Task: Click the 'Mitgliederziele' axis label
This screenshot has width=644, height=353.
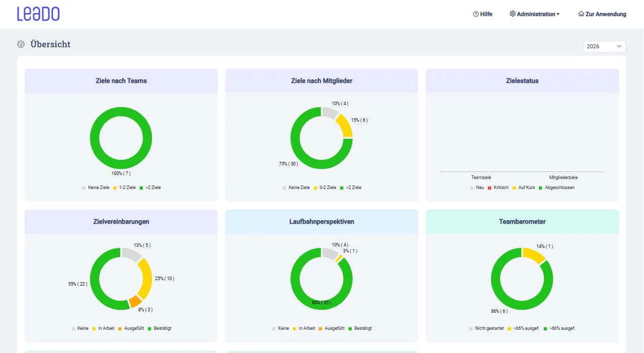Action: 563,178
